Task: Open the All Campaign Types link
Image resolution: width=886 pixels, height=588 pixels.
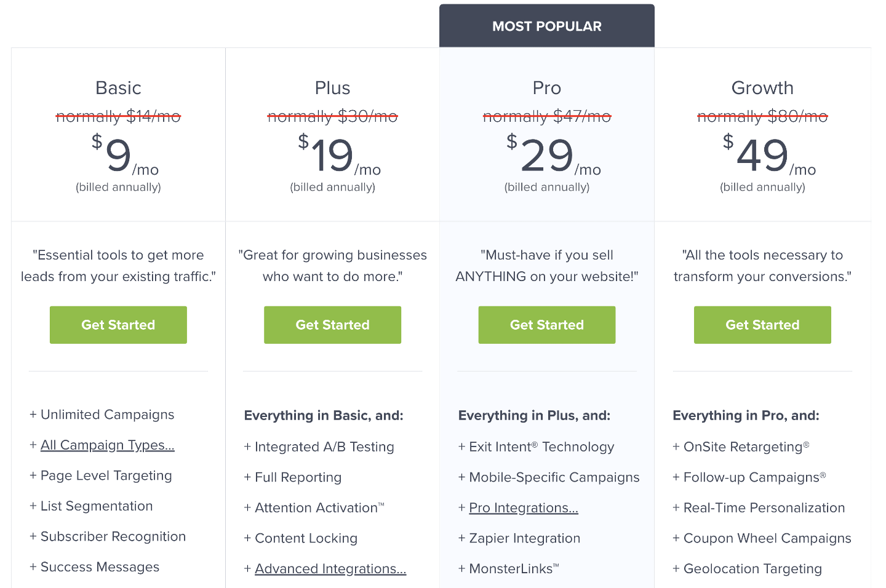Action: pos(107,445)
